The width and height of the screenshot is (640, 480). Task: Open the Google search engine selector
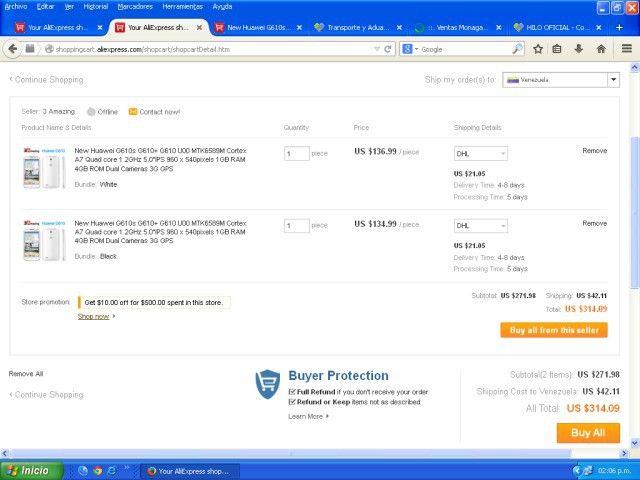(x=410, y=49)
